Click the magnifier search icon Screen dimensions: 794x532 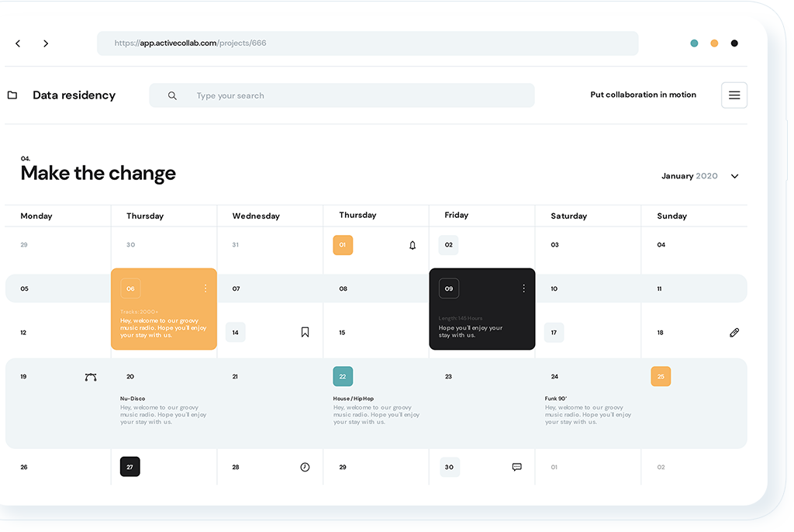[x=172, y=95]
